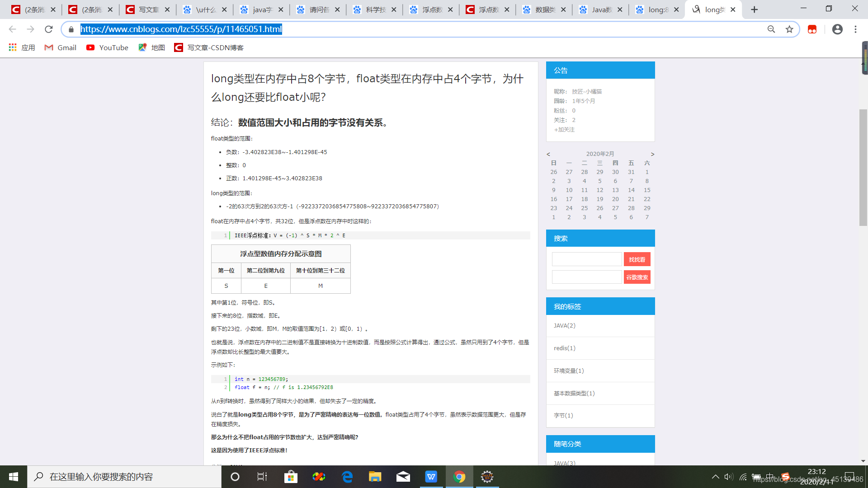
Task: Open the Chrome three-dot menu
Action: click(855, 29)
